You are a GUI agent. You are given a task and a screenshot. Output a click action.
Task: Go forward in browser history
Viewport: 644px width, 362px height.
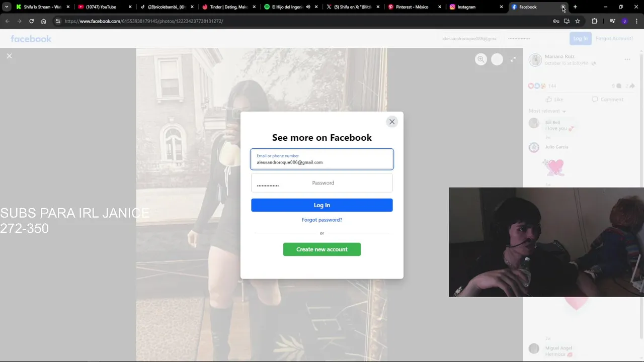[x=19, y=21]
